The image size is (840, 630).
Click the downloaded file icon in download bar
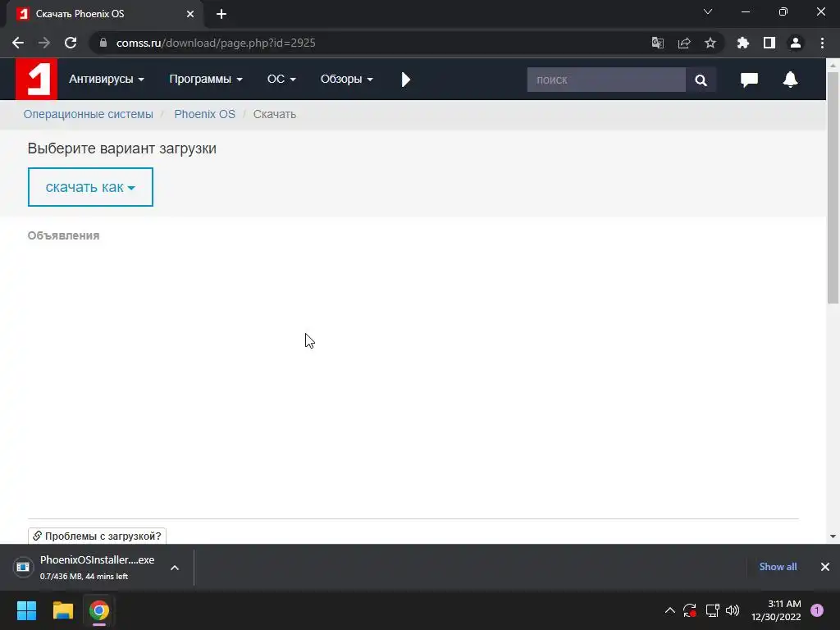[23, 567]
